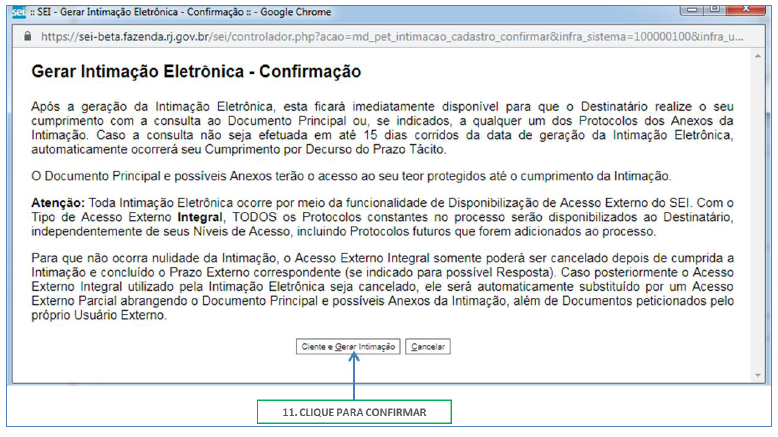Screen dimensions: 778x437
Task: Maximize the Chrome popup window
Action: [728, 8]
